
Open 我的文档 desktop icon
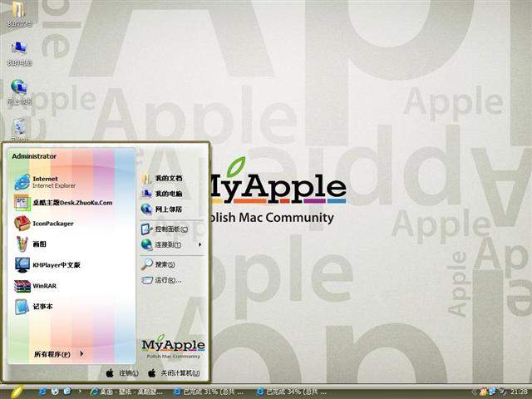(19, 13)
